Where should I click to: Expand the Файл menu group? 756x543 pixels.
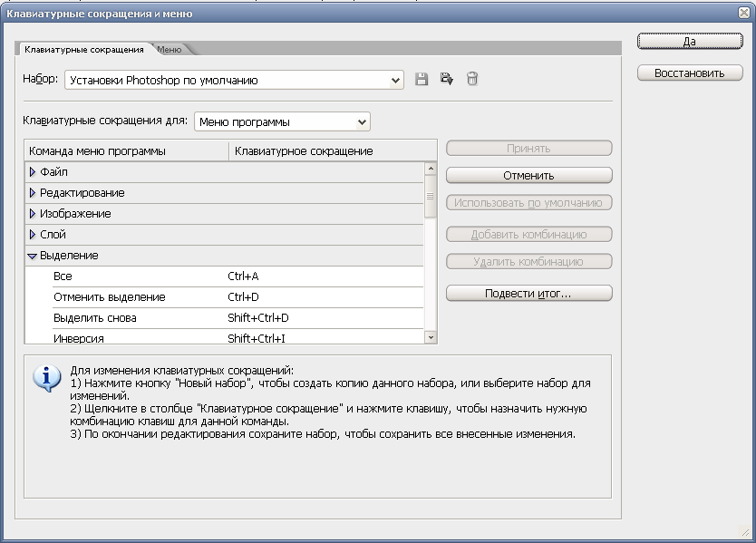click(x=33, y=171)
